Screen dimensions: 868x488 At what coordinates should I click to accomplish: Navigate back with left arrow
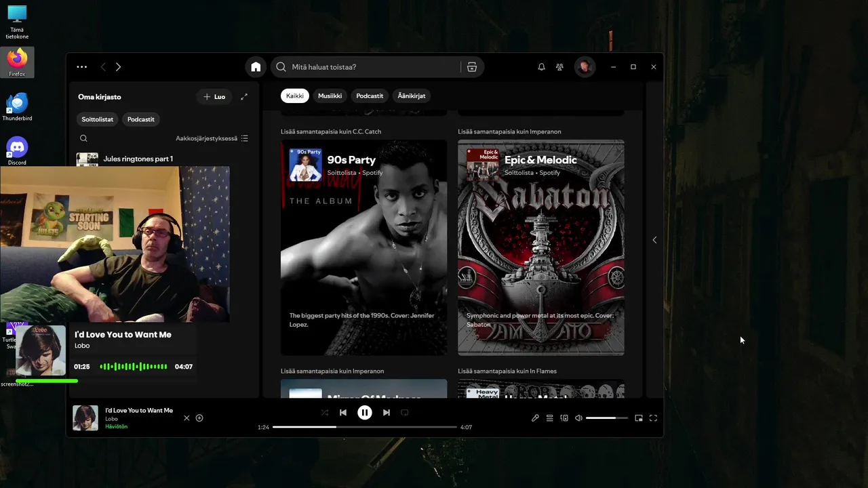pos(103,67)
